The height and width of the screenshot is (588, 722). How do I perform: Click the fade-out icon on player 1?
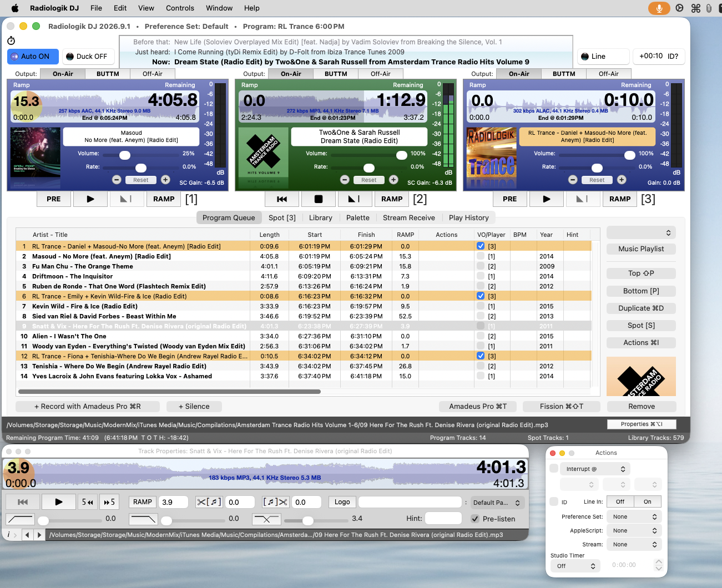(x=126, y=199)
